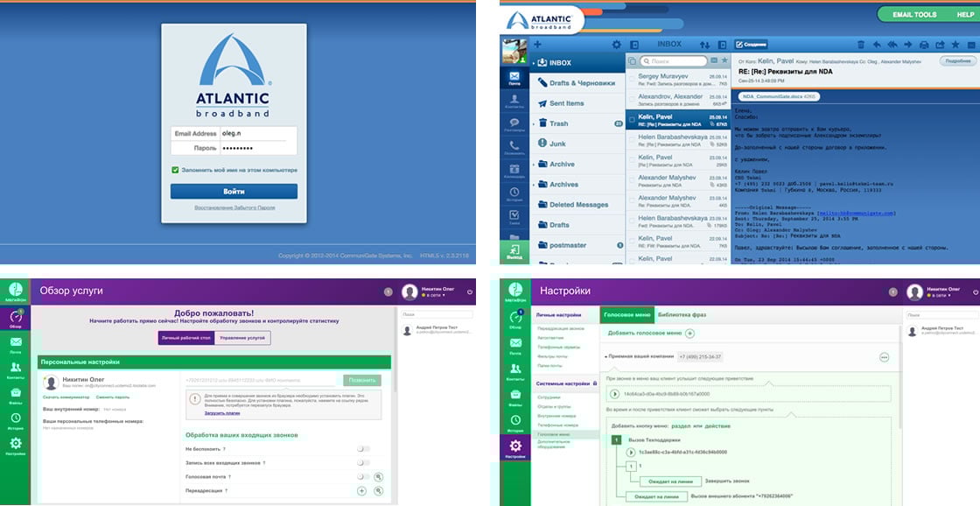Delete message using the trash toolbar icon
The width and height of the screenshot is (980, 506).
[861, 45]
